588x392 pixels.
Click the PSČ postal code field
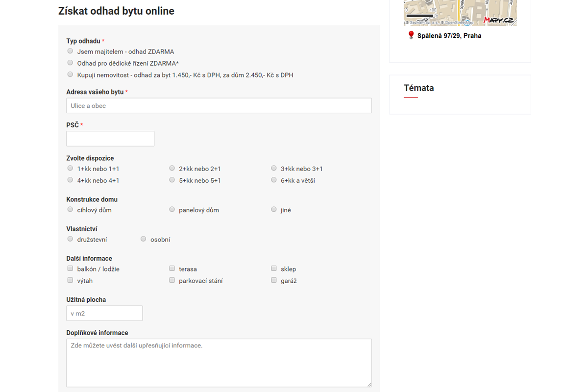110,139
